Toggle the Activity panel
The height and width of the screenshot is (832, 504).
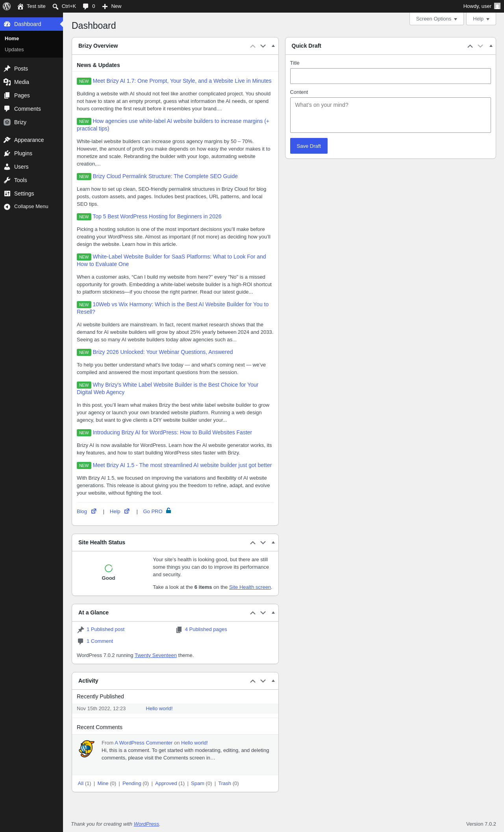point(273,681)
